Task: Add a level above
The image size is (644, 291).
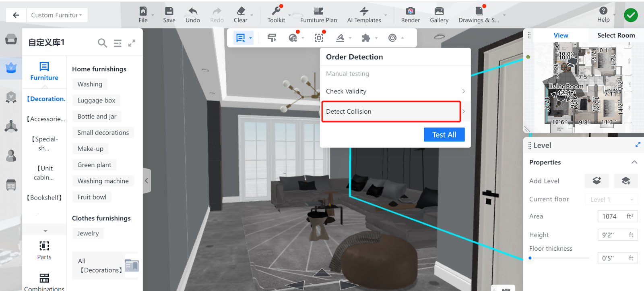Action: (597, 181)
